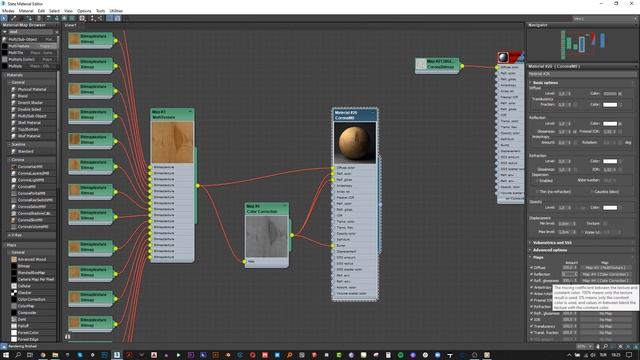Select the Pan hand tool at bottom right

598,347
